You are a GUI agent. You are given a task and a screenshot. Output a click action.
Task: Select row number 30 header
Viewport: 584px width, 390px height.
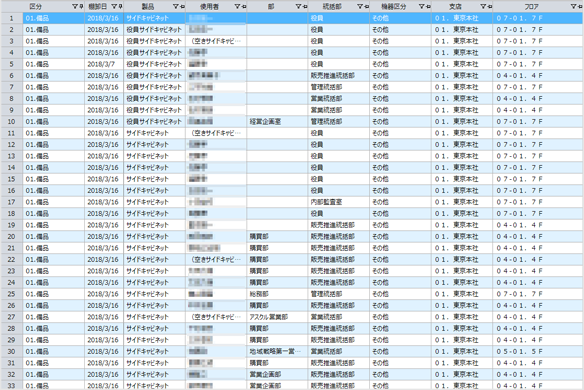[12, 351]
